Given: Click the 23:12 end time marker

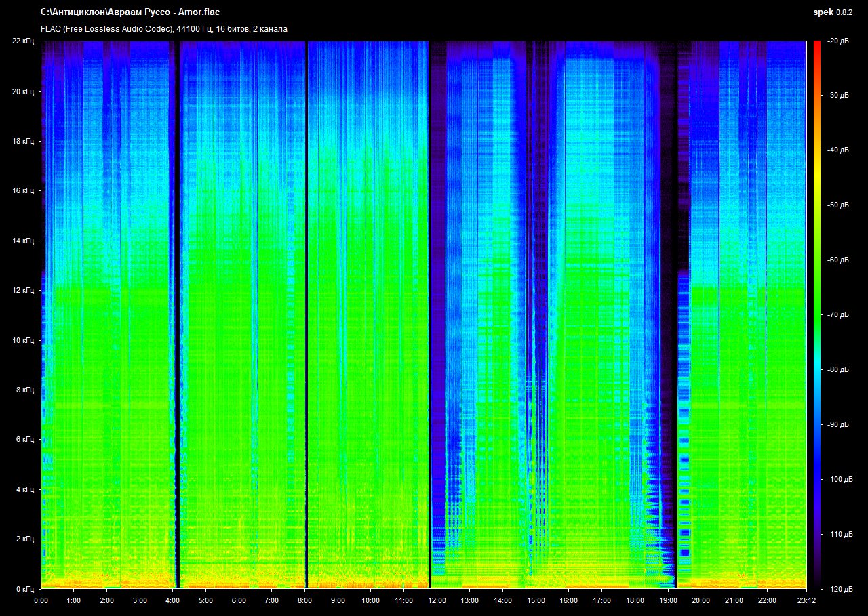Looking at the screenshot, I should click(x=806, y=600).
